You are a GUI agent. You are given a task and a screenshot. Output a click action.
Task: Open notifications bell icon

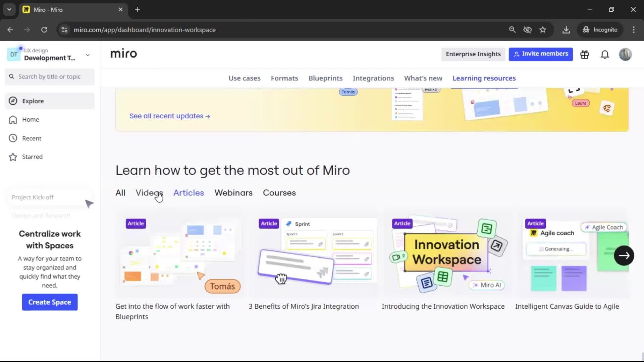click(x=605, y=54)
